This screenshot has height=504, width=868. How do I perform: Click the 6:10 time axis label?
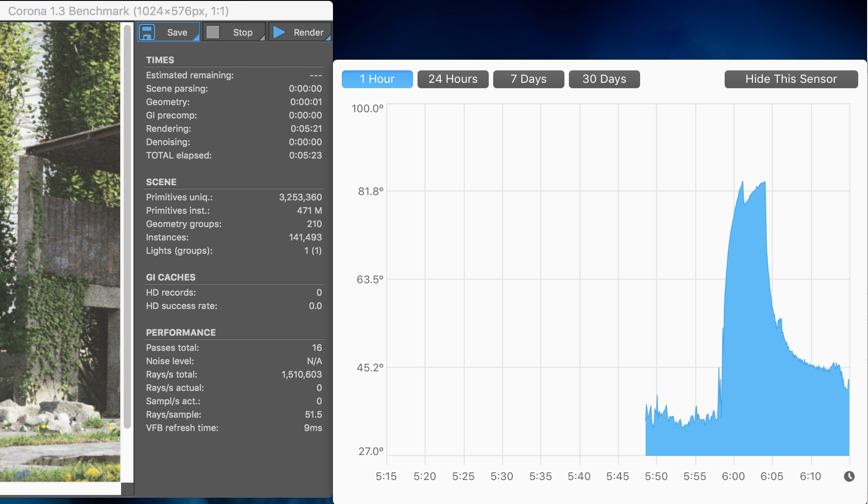[810, 476]
